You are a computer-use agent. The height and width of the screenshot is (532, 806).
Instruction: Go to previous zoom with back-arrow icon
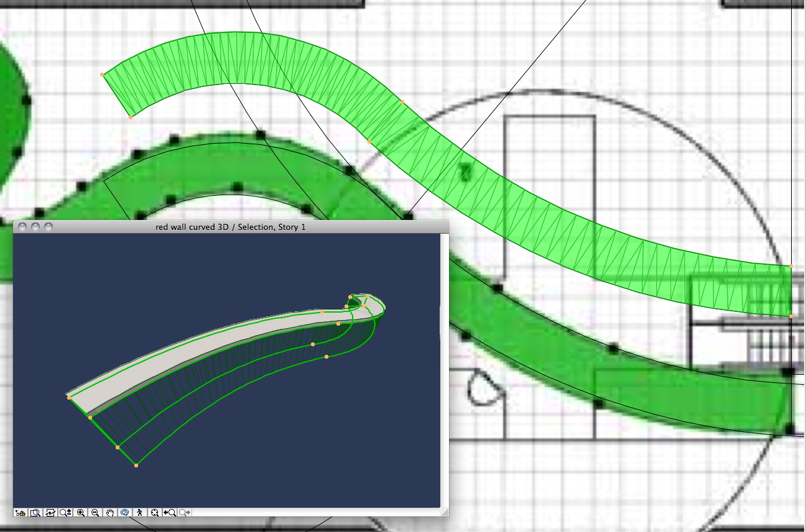[169, 513]
